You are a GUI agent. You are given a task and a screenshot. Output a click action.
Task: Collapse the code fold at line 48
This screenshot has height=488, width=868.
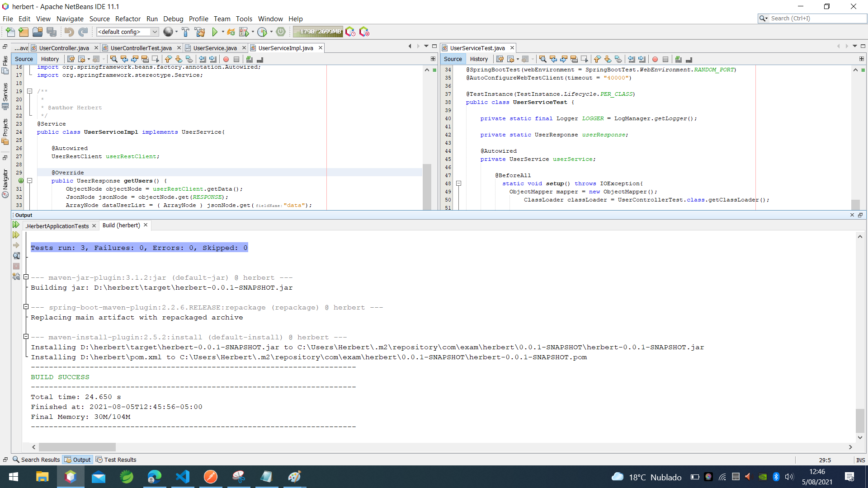[x=459, y=183]
